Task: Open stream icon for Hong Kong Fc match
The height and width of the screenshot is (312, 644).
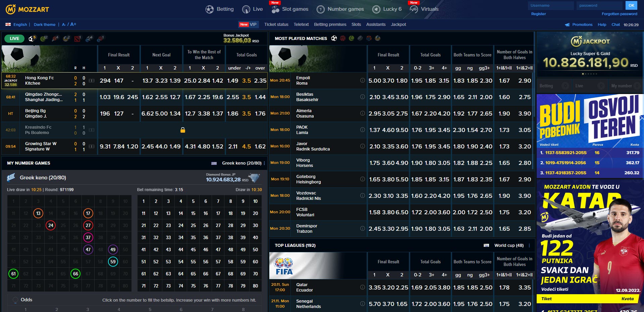Action: tap(92, 81)
